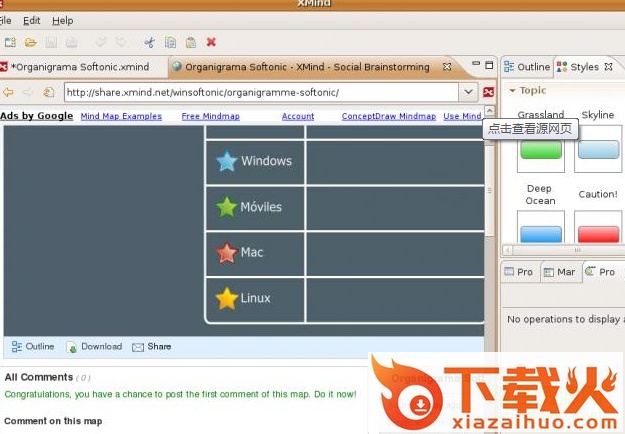Click the Styles panel horizontal scrollbar
Image resolution: width=625 pixels, height=434 pixels.
tap(564, 250)
